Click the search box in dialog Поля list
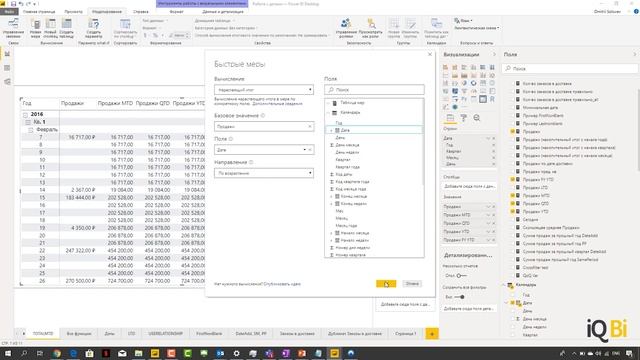Image resolution: width=640 pixels, height=360 pixels. tap(374, 89)
